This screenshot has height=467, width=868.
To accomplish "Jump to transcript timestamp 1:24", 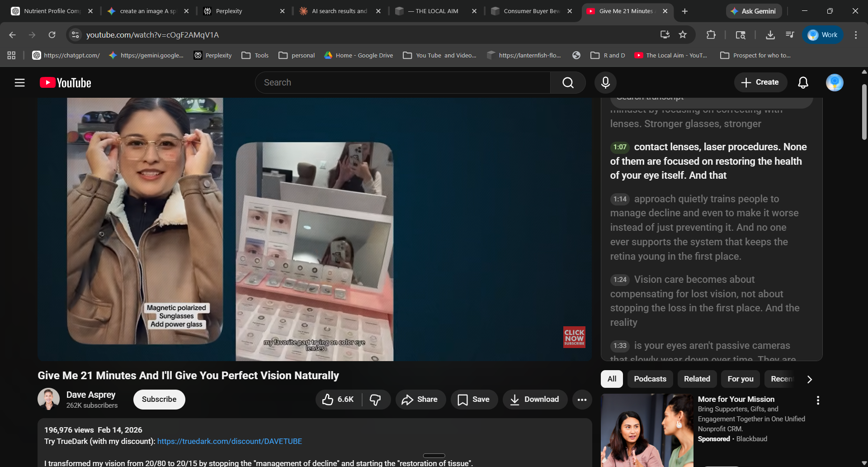I will [x=620, y=280].
